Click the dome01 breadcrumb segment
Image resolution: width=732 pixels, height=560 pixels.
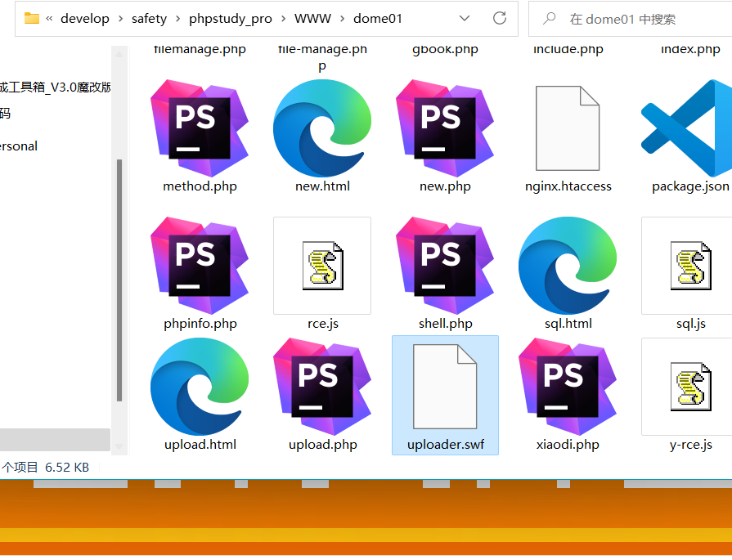[x=378, y=19]
